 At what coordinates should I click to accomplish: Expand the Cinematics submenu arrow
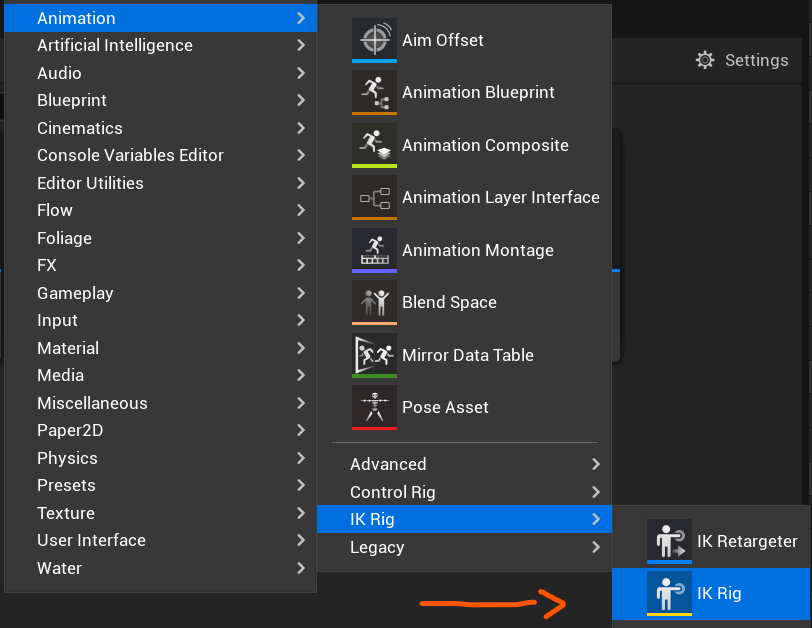(301, 128)
